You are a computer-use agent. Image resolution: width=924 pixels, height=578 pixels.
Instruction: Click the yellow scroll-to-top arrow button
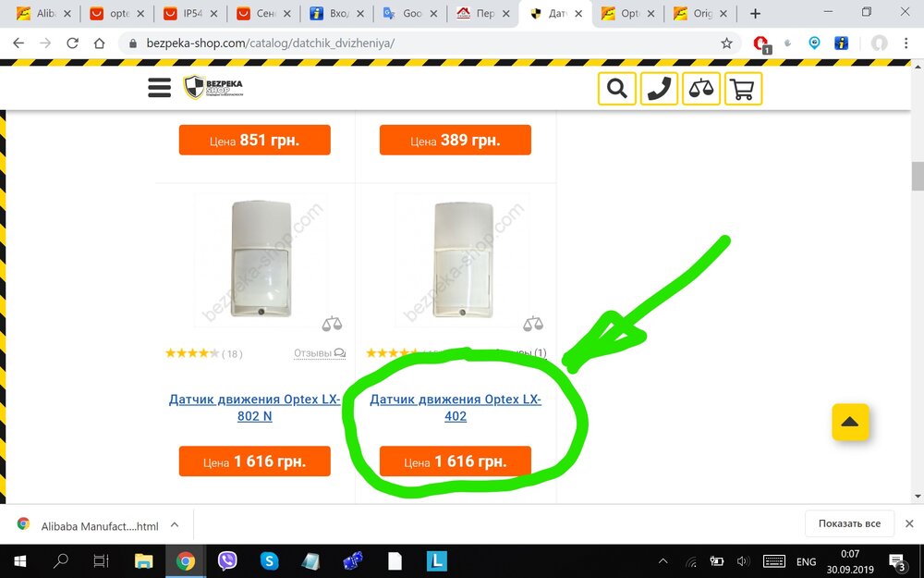coord(850,422)
